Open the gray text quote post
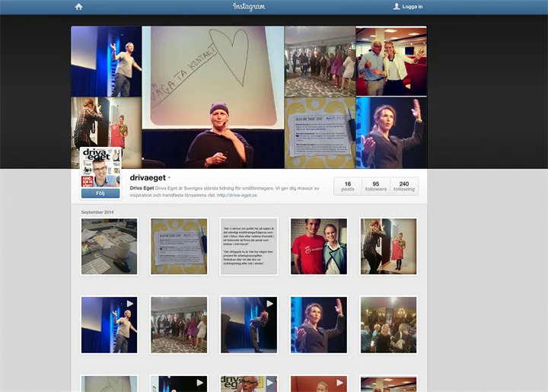548x392 pixels. click(x=249, y=247)
